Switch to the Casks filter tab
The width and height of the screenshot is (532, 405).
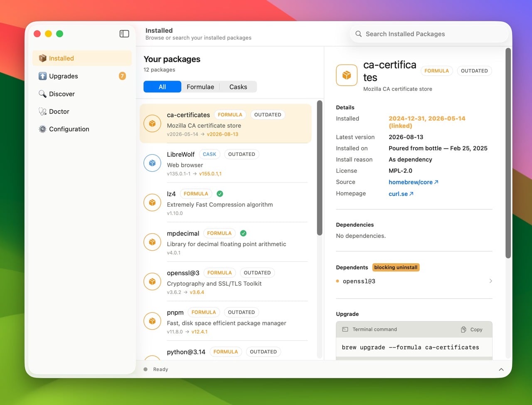coord(238,87)
